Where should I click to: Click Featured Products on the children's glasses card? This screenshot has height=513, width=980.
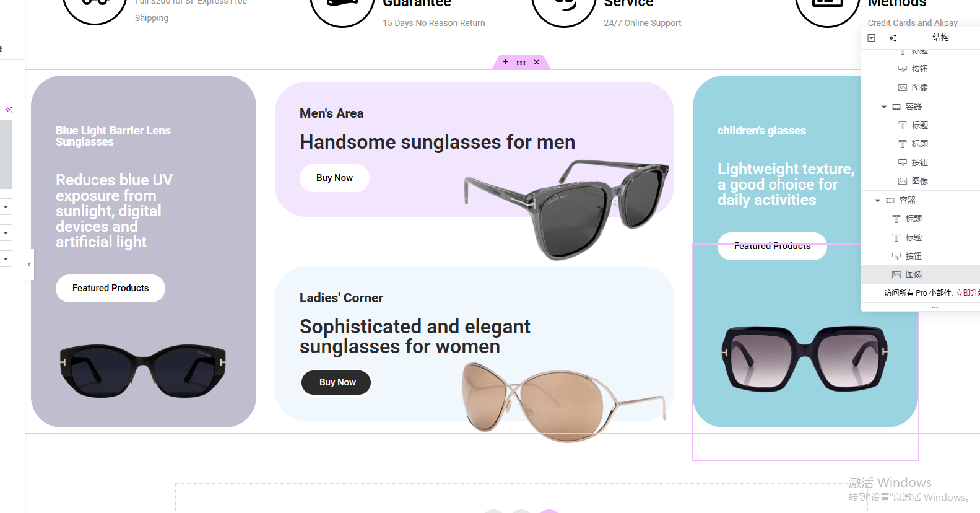point(771,246)
